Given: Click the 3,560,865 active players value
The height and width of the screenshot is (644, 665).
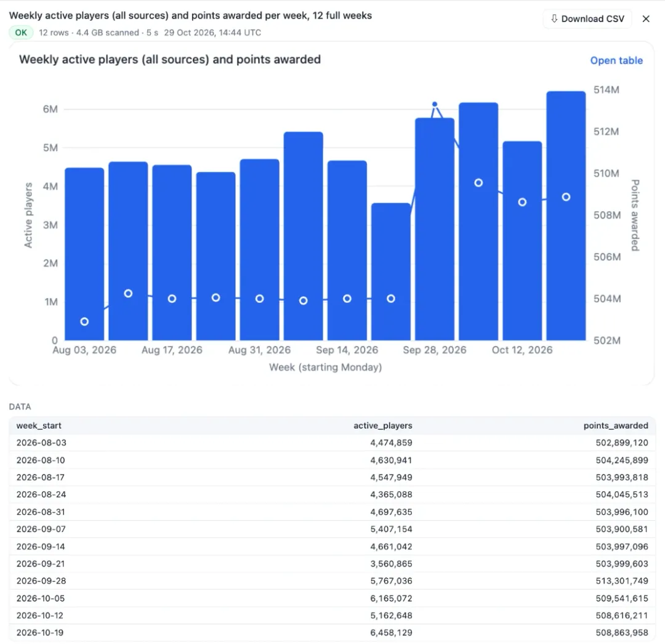Looking at the screenshot, I should point(391,563).
